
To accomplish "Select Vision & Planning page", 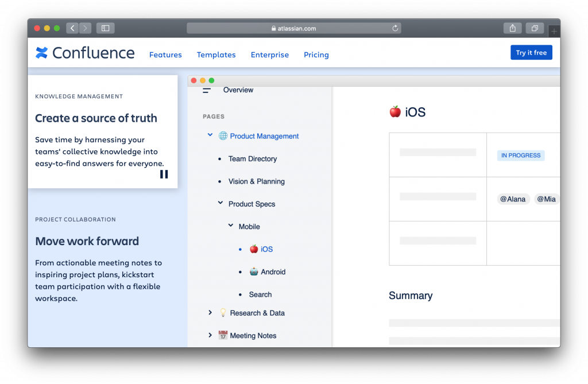I will click(257, 181).
